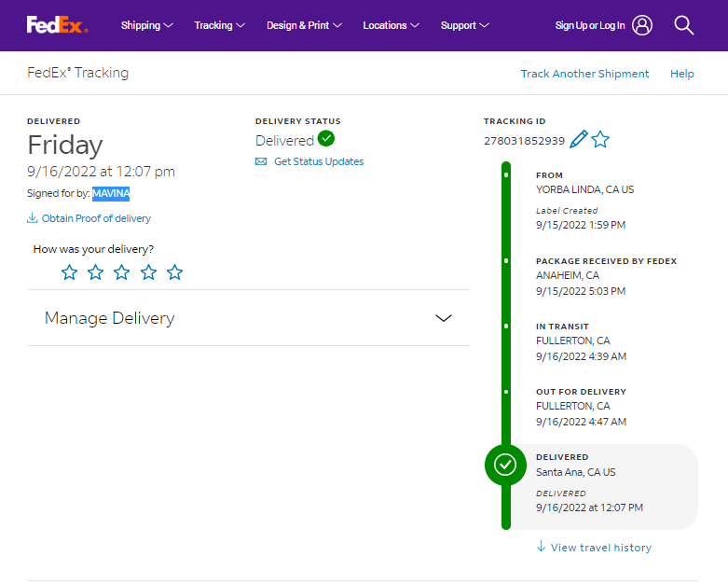Click the 9/16/2022 at 12:07 pm delivery date
The width and height of the screenshot is (728, 584).
[x=101, y=172]
